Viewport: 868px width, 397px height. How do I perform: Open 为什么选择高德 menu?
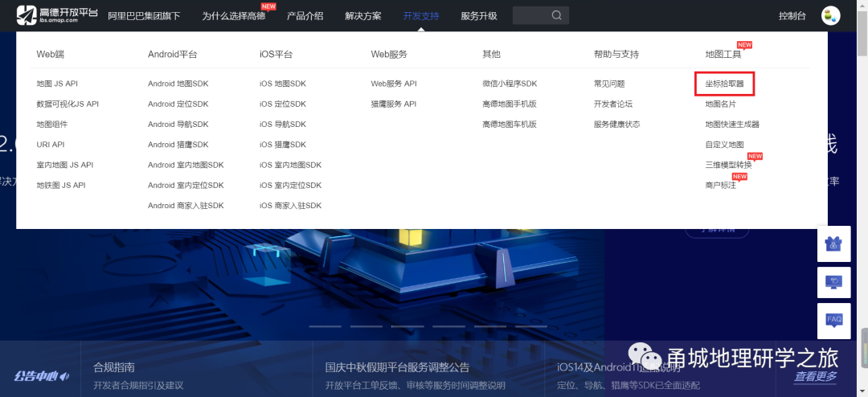(234, 16)
